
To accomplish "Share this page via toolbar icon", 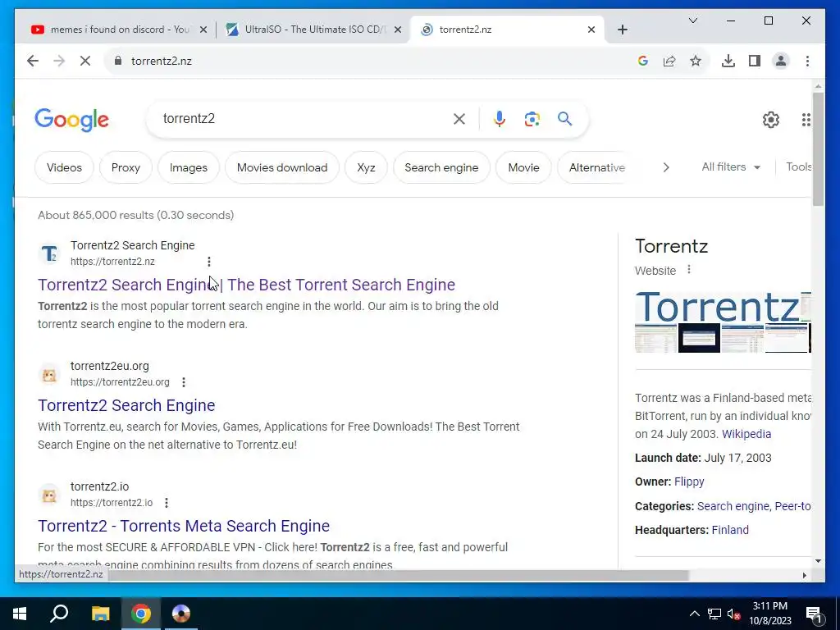I will [669, 61].
